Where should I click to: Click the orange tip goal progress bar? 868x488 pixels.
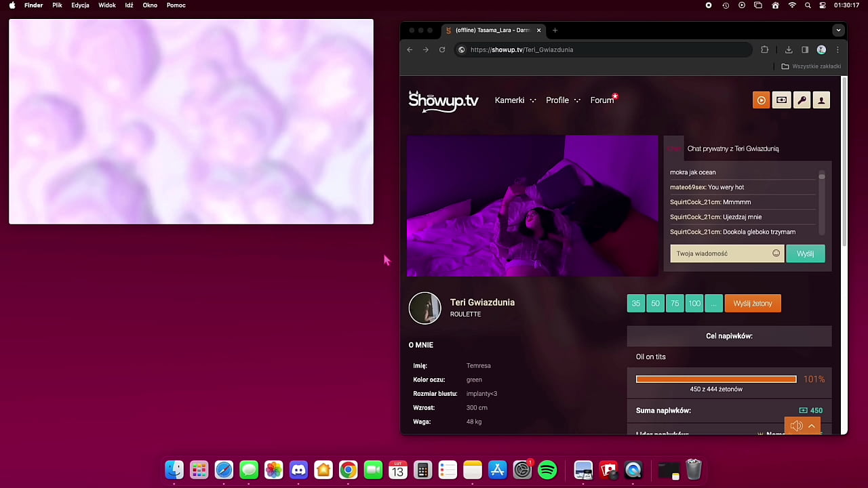tap(715, 380)
